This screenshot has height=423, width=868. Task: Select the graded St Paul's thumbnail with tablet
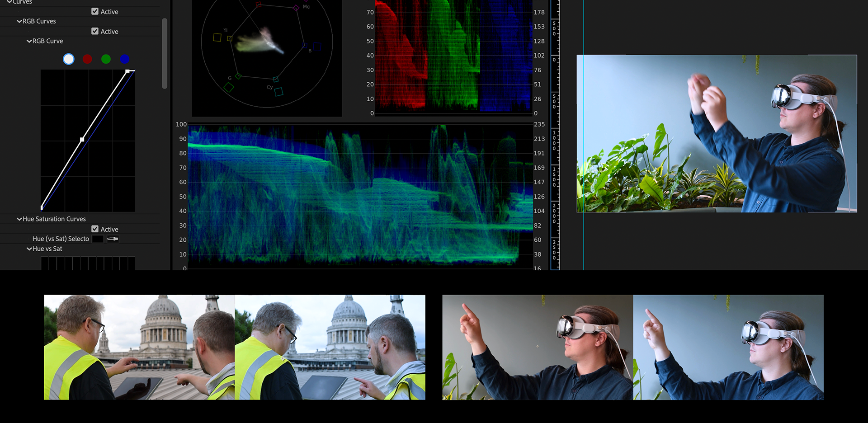click(330, 348)
